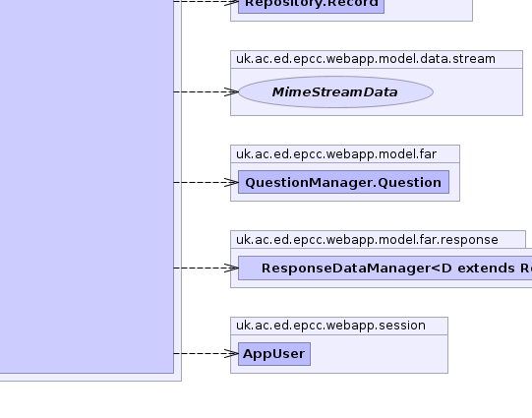This screenshot has width=532, height=418.
Task: Select the uk.ac.ed.epcc.webapp.model.data.stream package label
Action: (x=366, y=59)
